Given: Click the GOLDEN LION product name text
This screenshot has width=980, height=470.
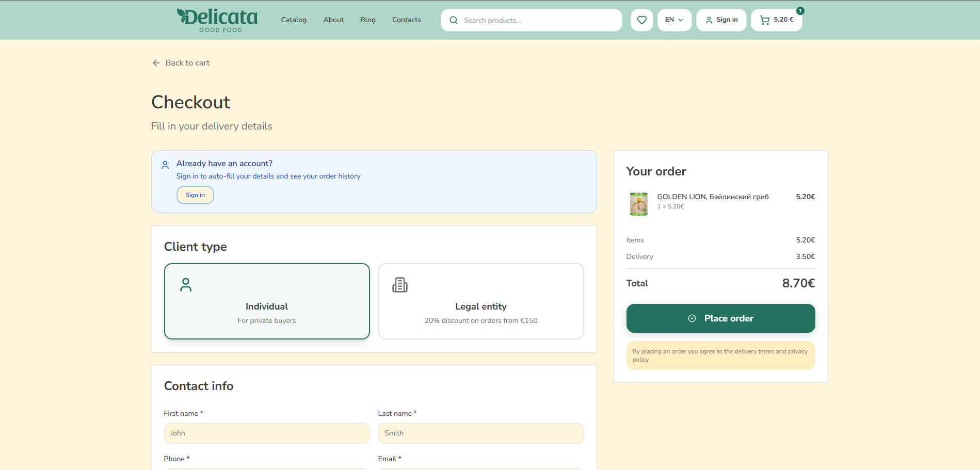Looking at the screenshot, I should (x=713, y=197).
